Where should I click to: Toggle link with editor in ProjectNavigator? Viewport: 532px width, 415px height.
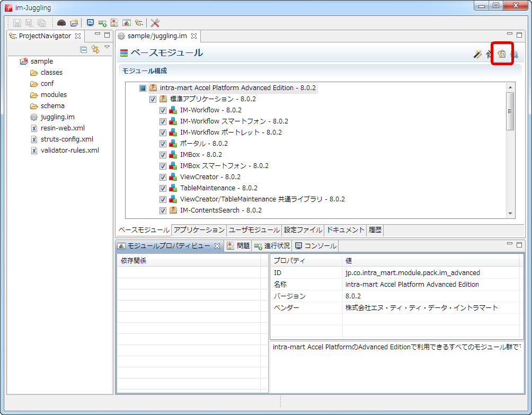(x=95, y=49)
